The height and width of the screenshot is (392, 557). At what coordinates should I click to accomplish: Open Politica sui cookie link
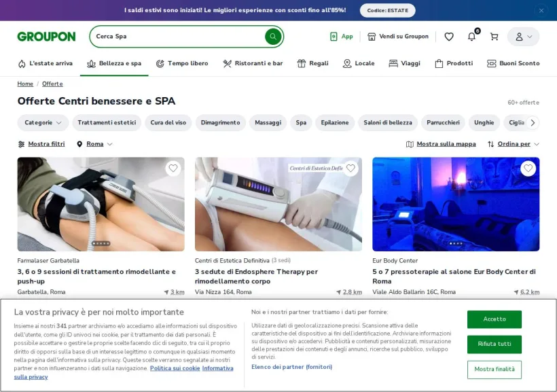(x=175, y=368)
